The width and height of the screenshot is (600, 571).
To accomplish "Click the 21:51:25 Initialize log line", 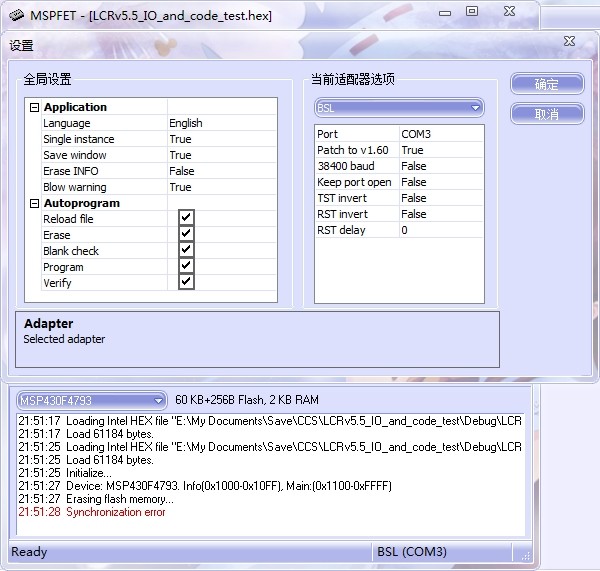I will [x=65, y=473].
